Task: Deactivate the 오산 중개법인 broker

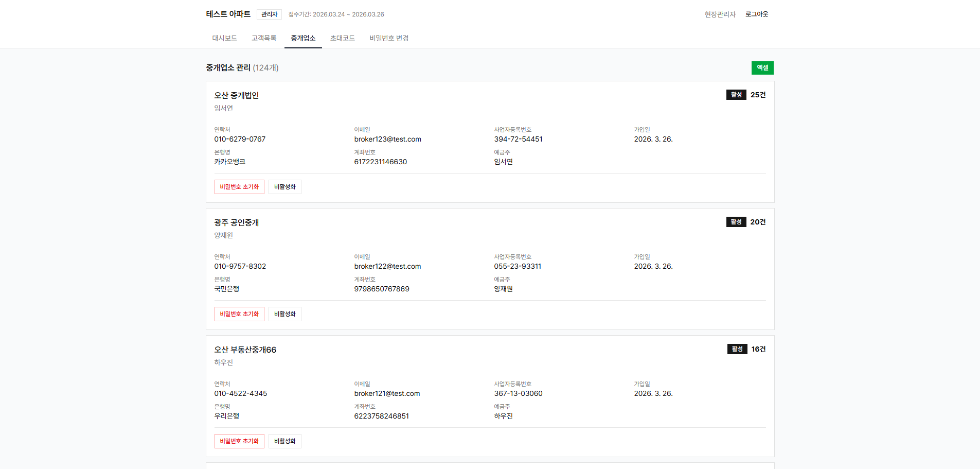Action: pos(284,187)
